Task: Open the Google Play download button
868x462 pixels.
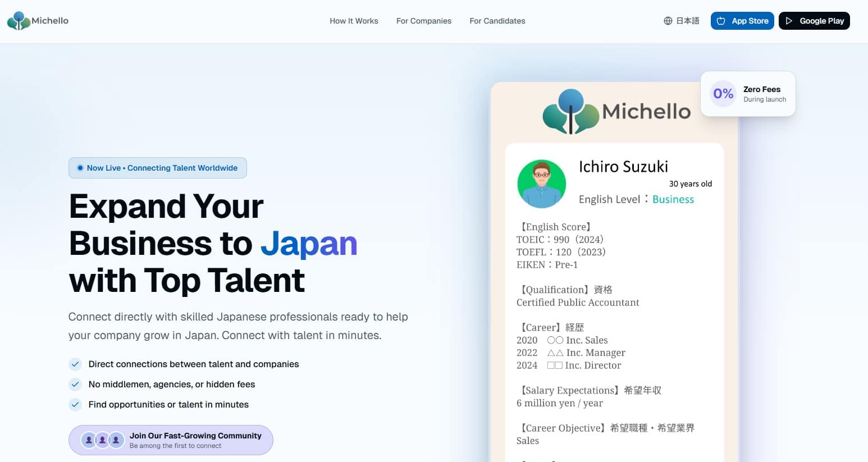Action: click(x=814, y=21)
